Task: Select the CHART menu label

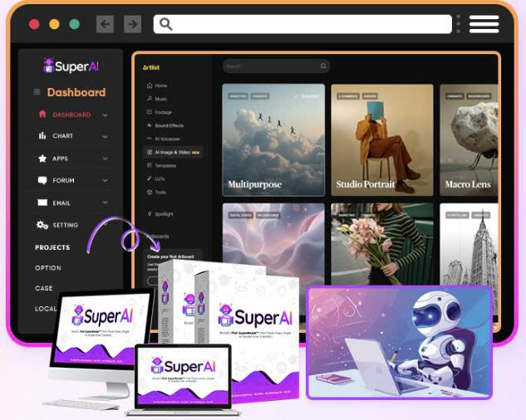Action: coord(62,136)
